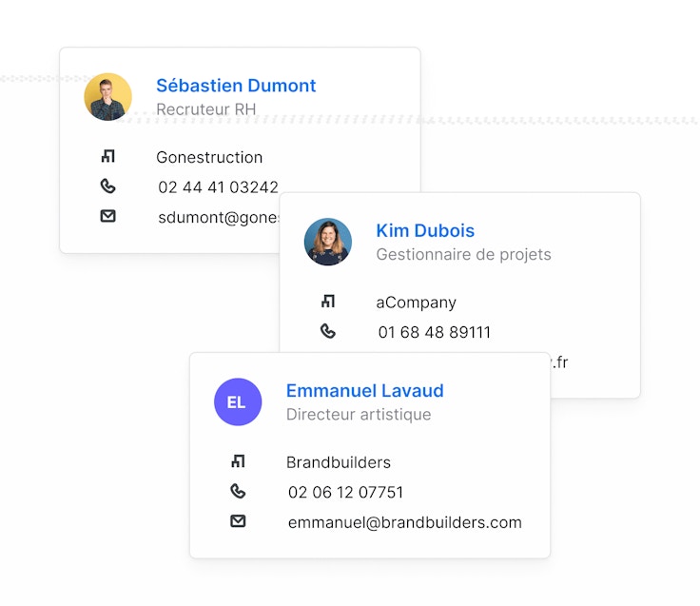This screenshot has width=700, height=606.
Task: Click the mail icon on Sébastien's card
Action: (x=107, y=216)
